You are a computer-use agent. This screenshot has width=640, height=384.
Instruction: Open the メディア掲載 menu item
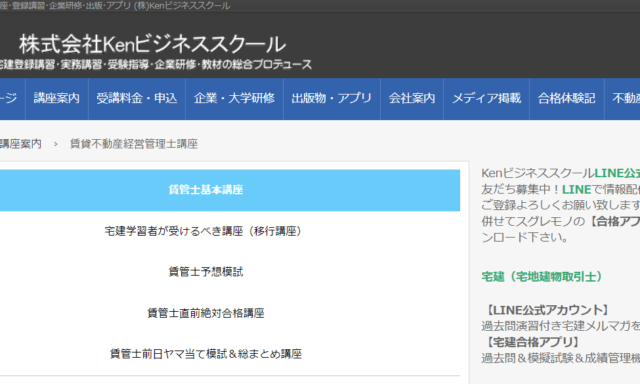(x=487, y=98)
